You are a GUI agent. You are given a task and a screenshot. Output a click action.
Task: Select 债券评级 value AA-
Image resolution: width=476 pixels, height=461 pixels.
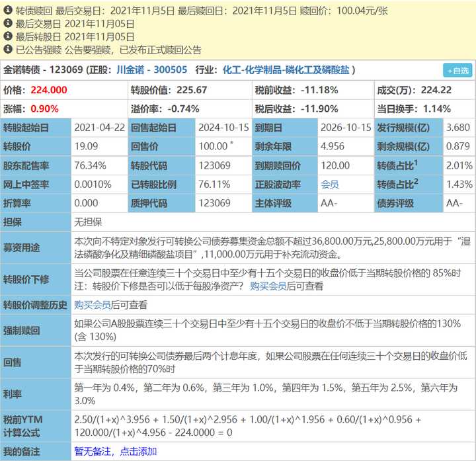(454, 203)
